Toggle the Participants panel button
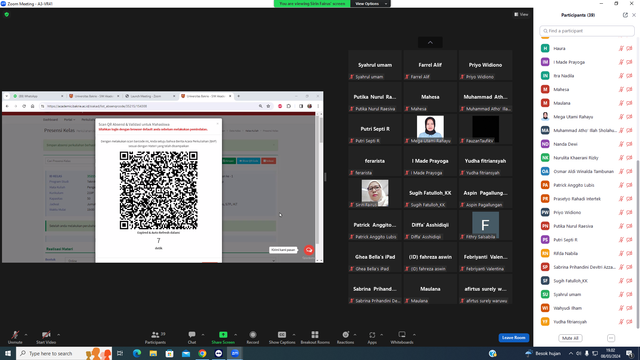This screenshot has height=360, width=640. [155, 337]
